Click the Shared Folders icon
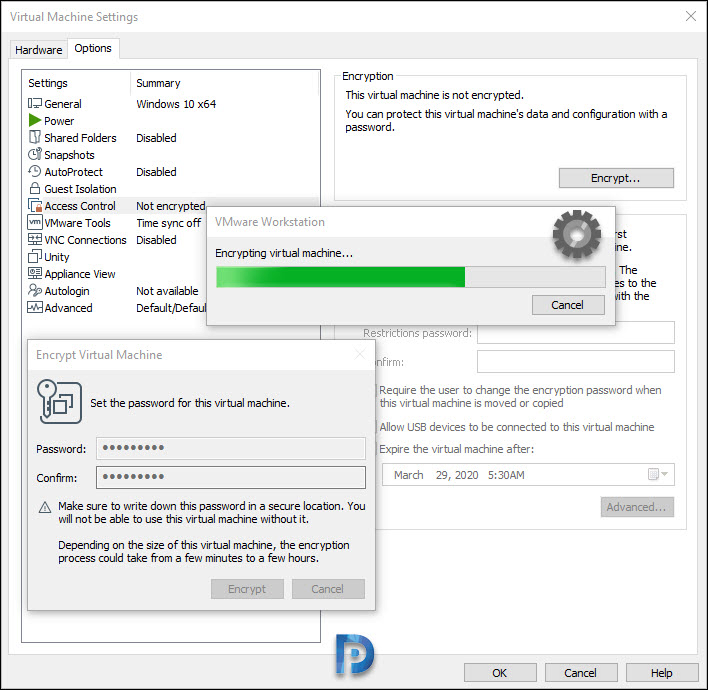Viewport: 708px width, 690px height. tap(34, 137)
